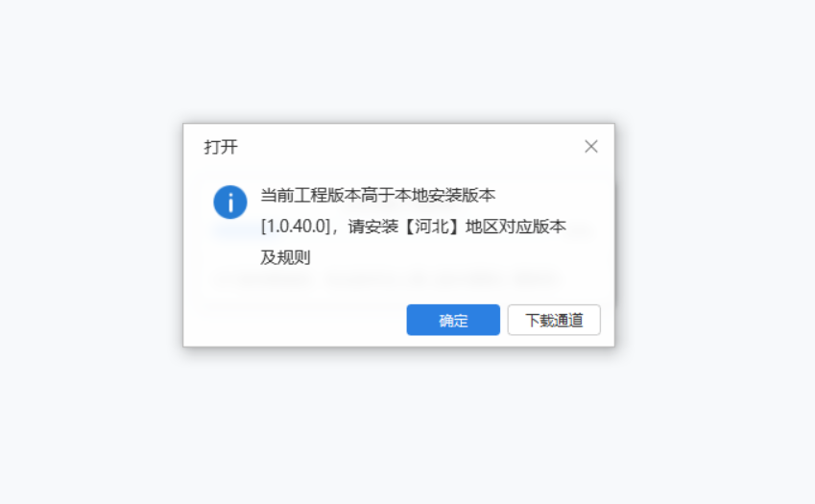815x504 pixels.
Task: Open the 下载通道 download channel
Action: [554, 320]
